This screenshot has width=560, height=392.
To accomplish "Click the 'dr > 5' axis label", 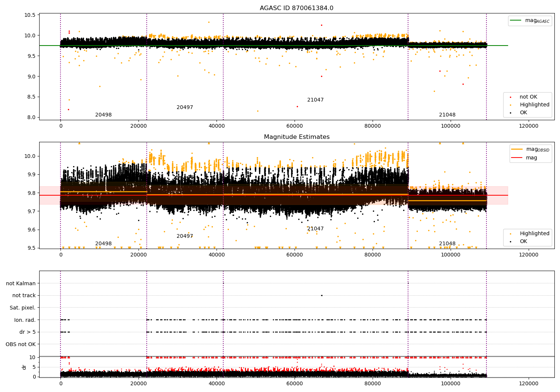I will tap(28, 332).
